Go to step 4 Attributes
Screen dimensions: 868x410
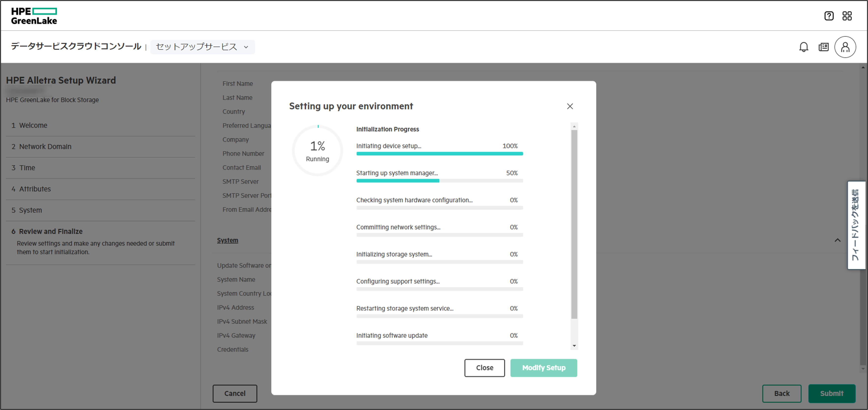[101, 189]
